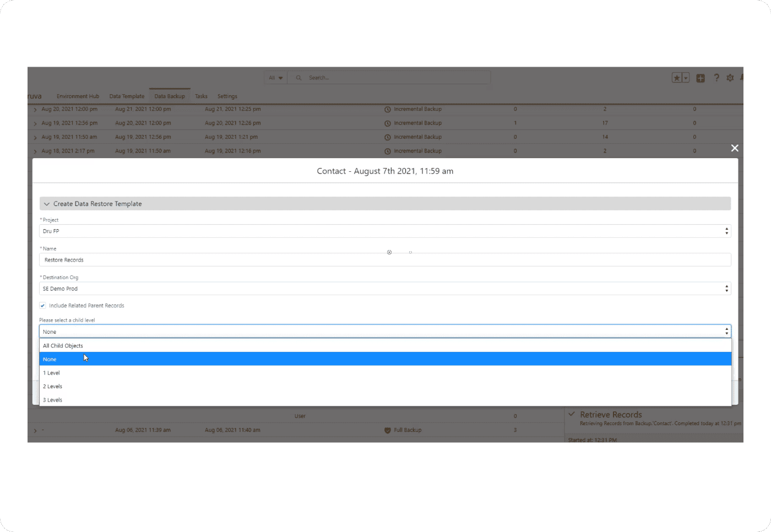
Task: Pick the 3 Levels option
Action: (53, 400)
